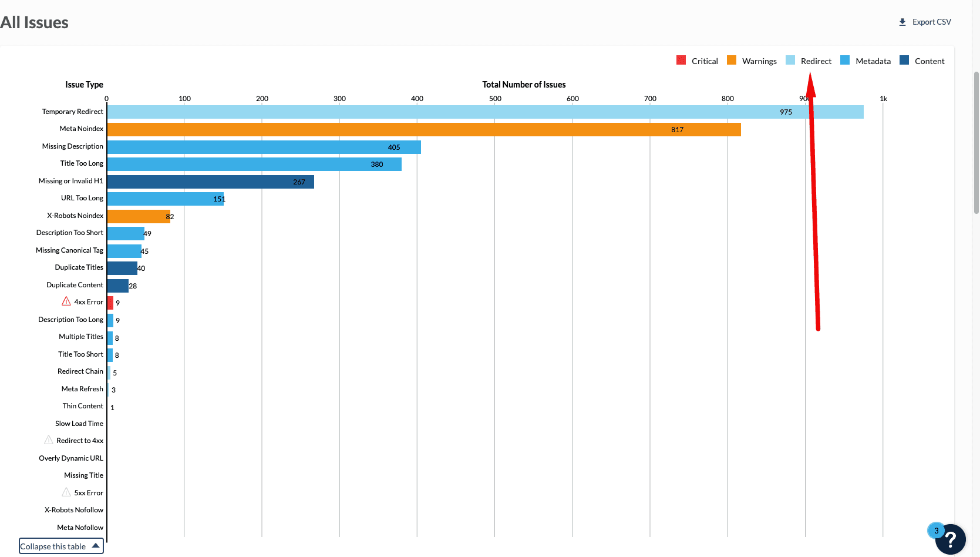980x557 pixels.
Task: Click the Export CSV link
Action: [931, 22]
